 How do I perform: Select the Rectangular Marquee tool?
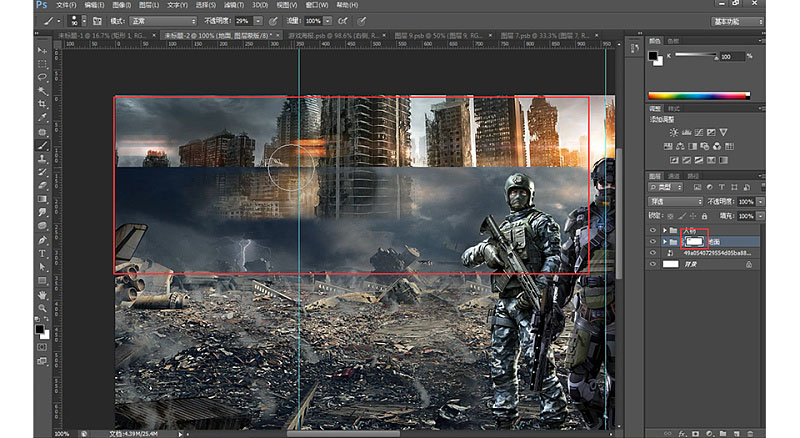(42, 64)
